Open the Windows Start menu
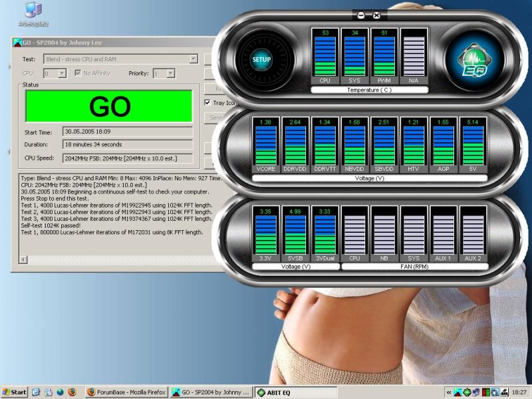Viewport: 532px width, 399px height. click(14, 392)
